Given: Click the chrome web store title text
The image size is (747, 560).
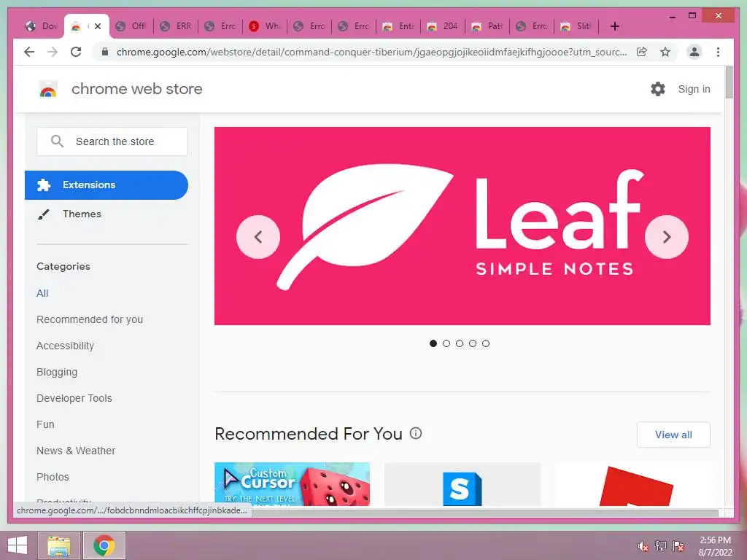Looking at the screenshot, I should (136, 89).
